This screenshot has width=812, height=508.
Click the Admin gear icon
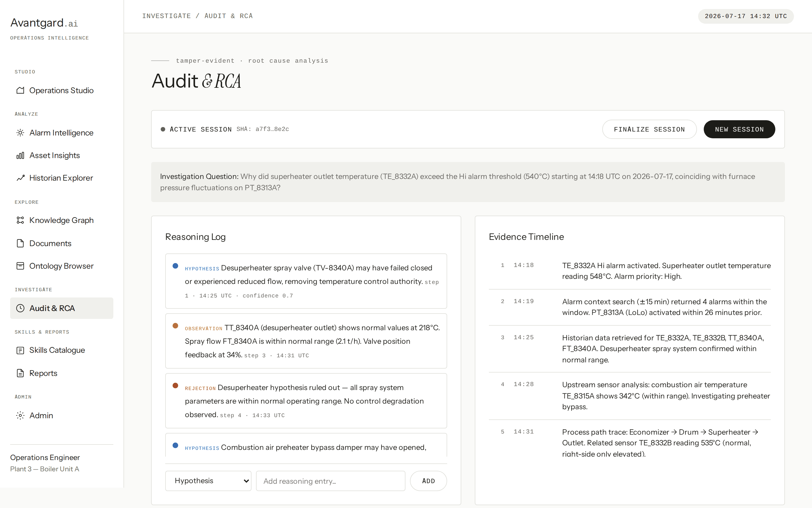point(20,415)
